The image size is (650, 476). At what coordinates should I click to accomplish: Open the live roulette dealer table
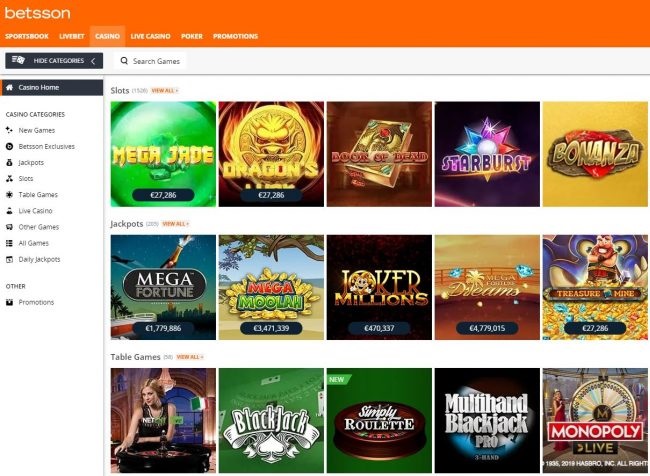click(163, 420)
